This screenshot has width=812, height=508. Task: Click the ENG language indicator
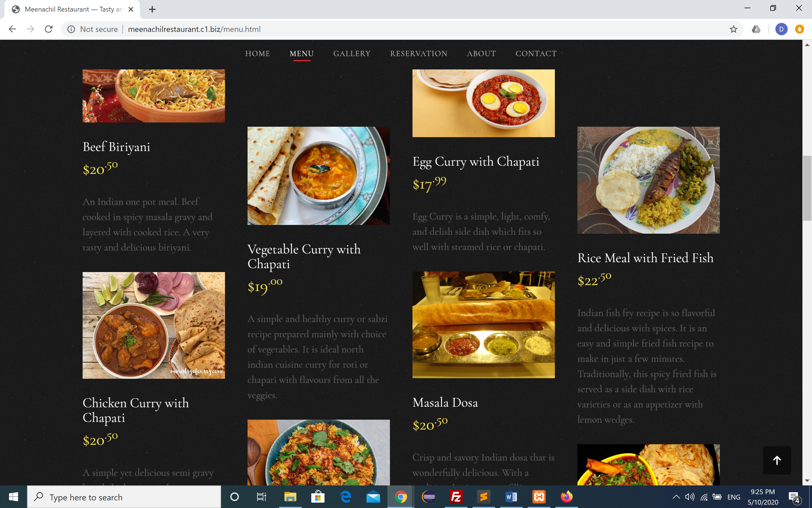click(x=734, y=497)
